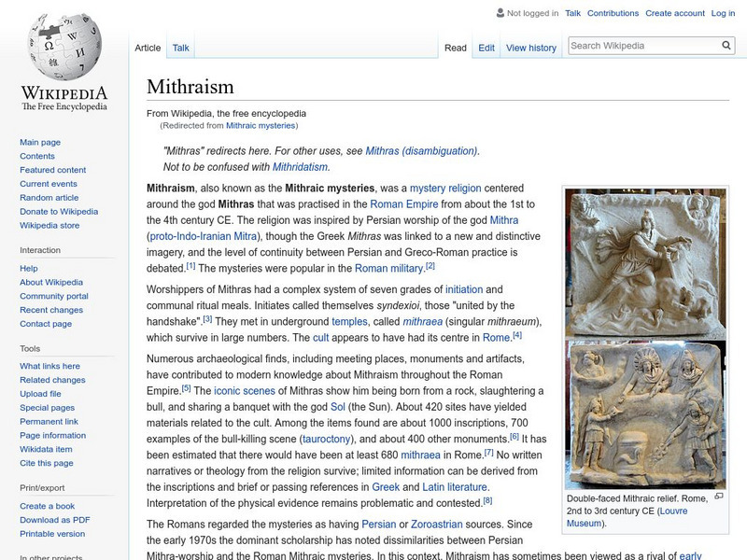Go to Main page in sidebar
The width and height of the screenshot is (747, 560).
coord(40,142)
